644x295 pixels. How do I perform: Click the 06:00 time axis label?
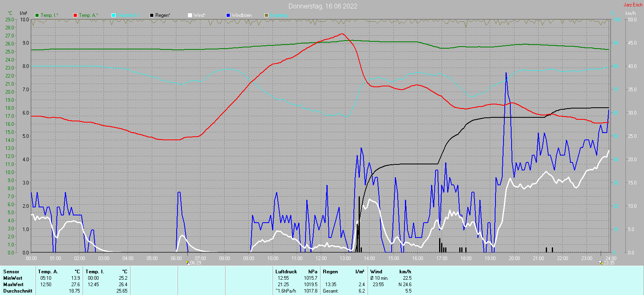(176, 258)
